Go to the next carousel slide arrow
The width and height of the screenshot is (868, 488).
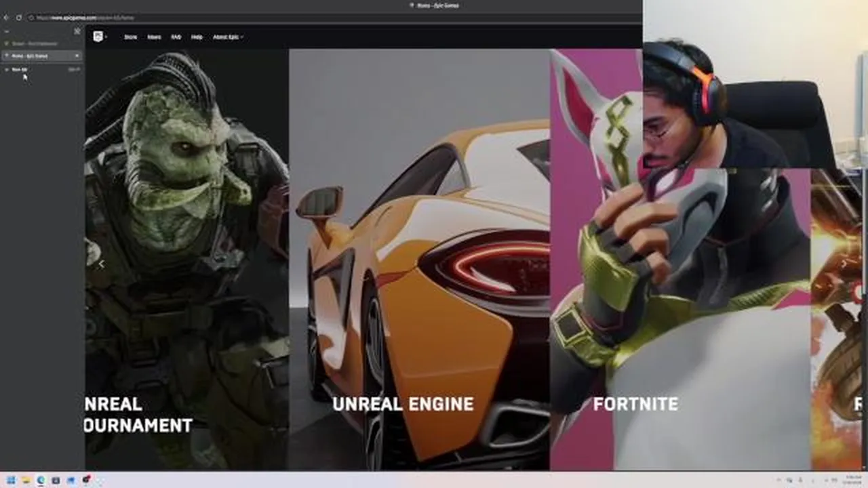point(844,264)
